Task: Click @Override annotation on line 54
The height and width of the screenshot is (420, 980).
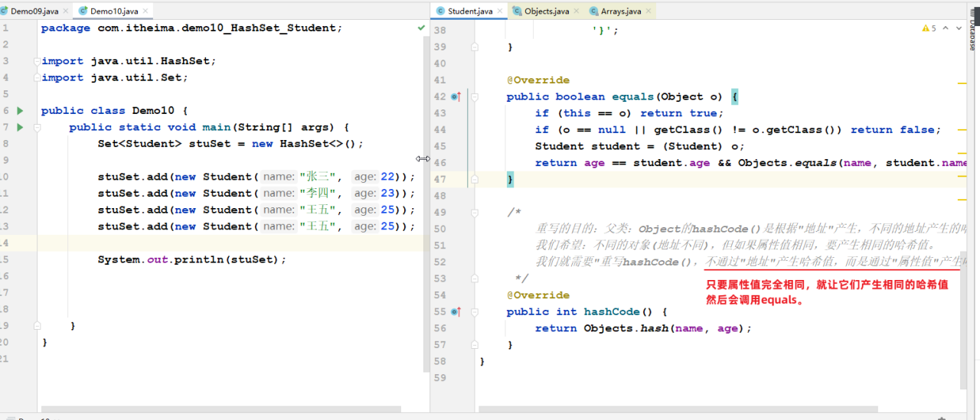Action: click(537, 295)
